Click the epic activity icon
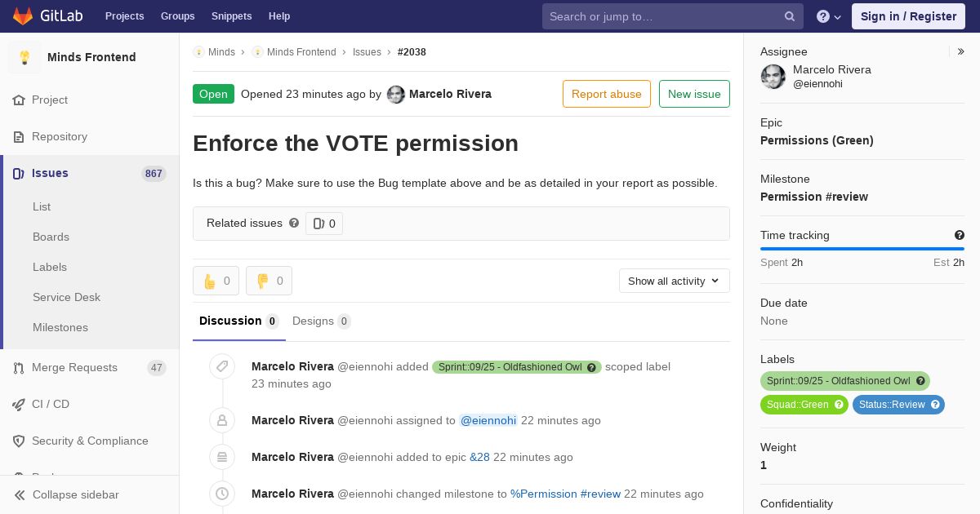This screenshot has height=514, width=980. click(221, 457)
